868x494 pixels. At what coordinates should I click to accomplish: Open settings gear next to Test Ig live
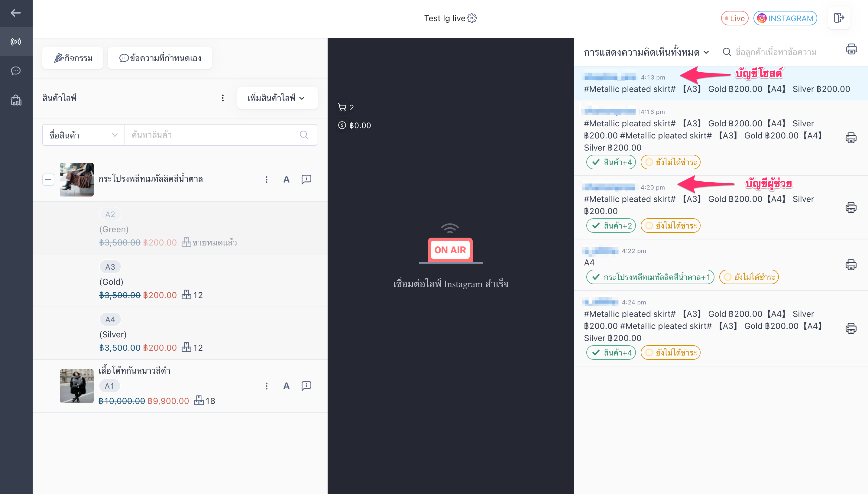tap(472, 18)
